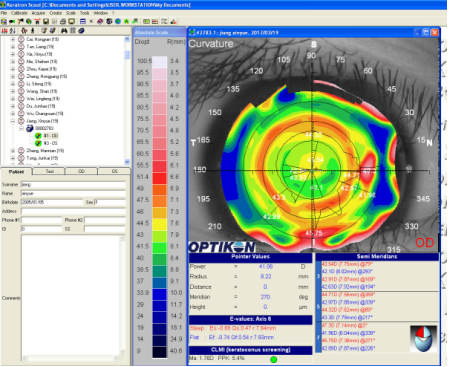Screen dimensions: 449x367
Task: Click the printer icon in the toolbar
Action: tap(63, 22)
